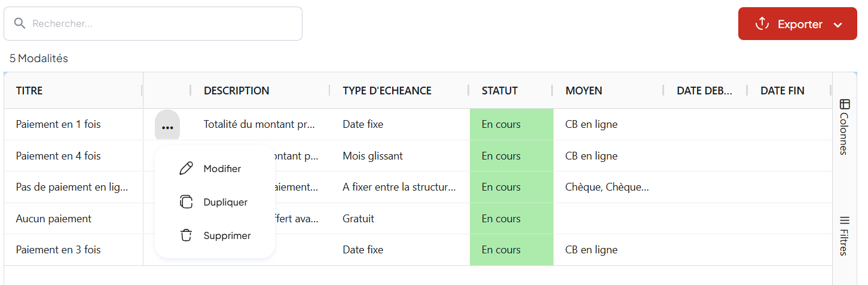Select the Paiement en 3 fois row
868x285 pixels.
click(x=58, y=250)
